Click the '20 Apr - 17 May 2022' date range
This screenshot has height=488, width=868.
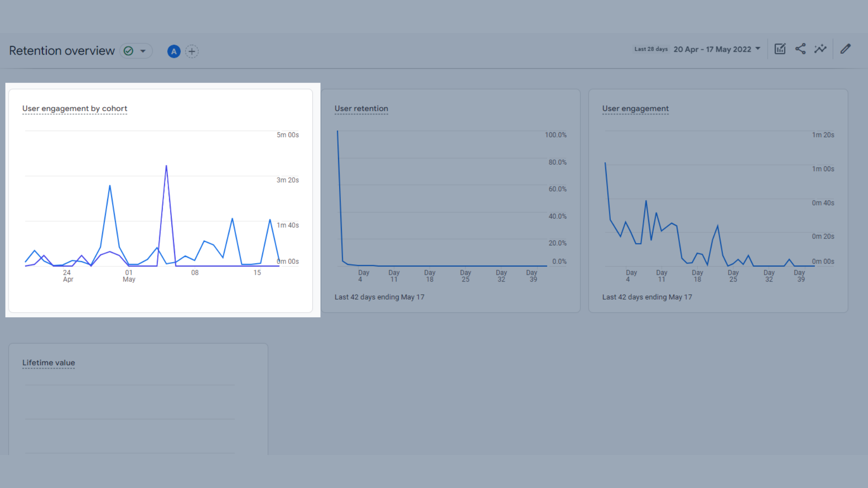712,49
